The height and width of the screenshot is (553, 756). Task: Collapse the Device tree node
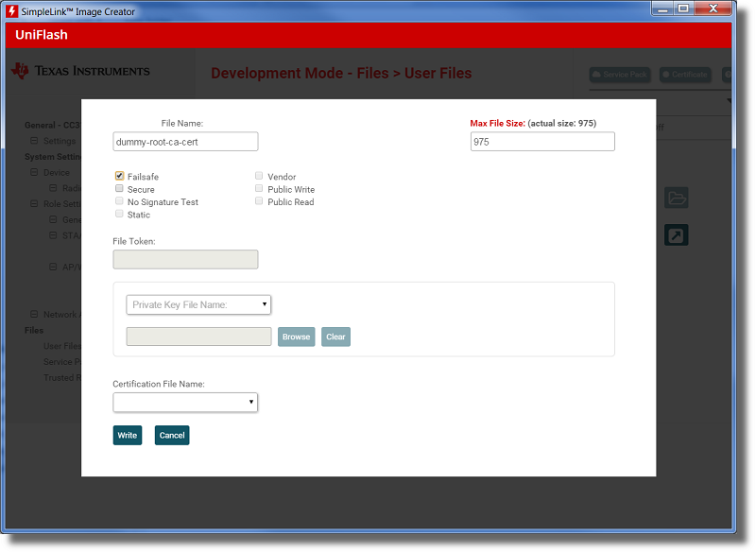tap(34, 173)
